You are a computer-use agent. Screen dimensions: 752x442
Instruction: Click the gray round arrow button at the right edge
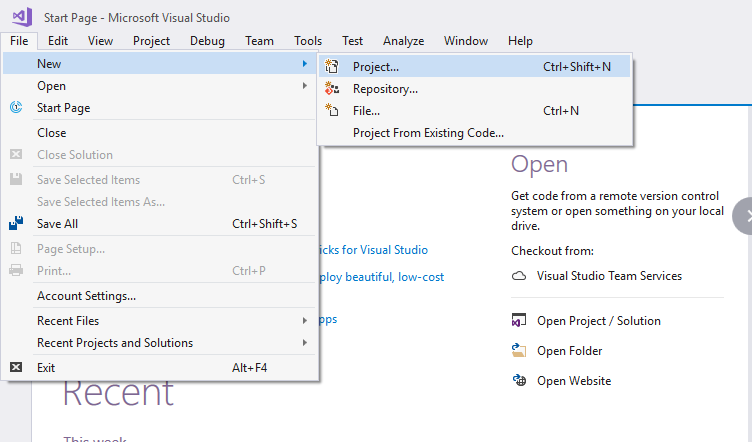point(743,216)
